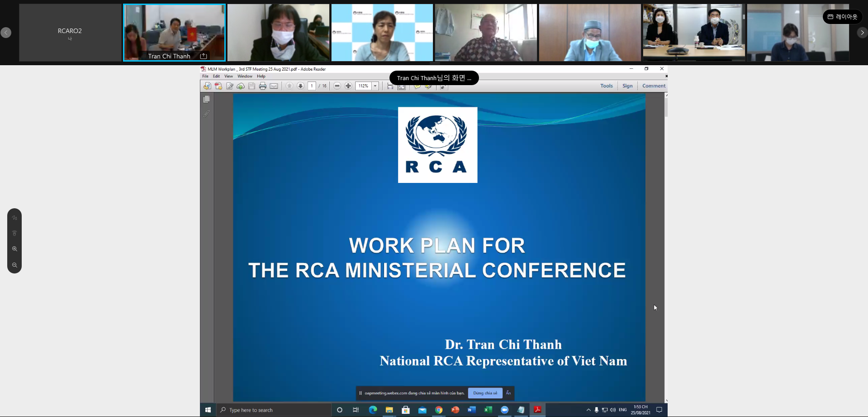The height and width of the screenshot is (417, 868).
Task: Click the Sign / edit document icon
Action: 230,86
